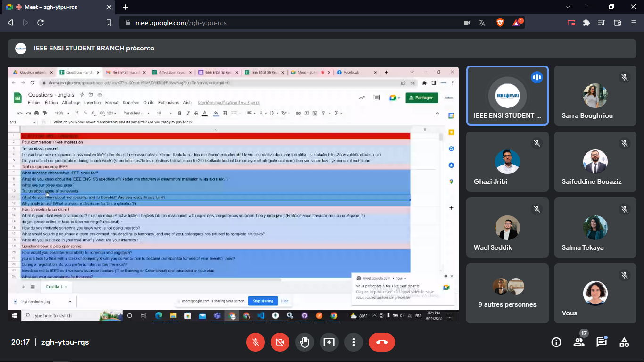Bookmark this page in address bar
Viewport: 644px width, 362px height.
click(109, 23)
